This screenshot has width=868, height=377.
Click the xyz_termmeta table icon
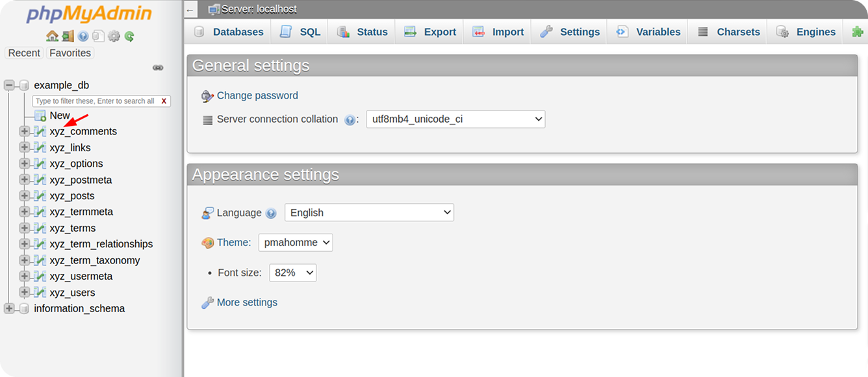pyautogui.click(x=40, y=212)
